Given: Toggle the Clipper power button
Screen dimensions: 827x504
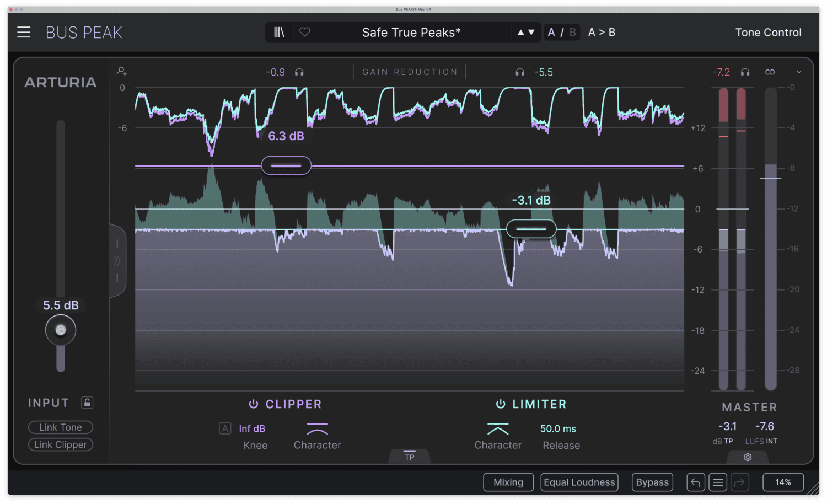Looking at the screenshot, I should (254, 404).
